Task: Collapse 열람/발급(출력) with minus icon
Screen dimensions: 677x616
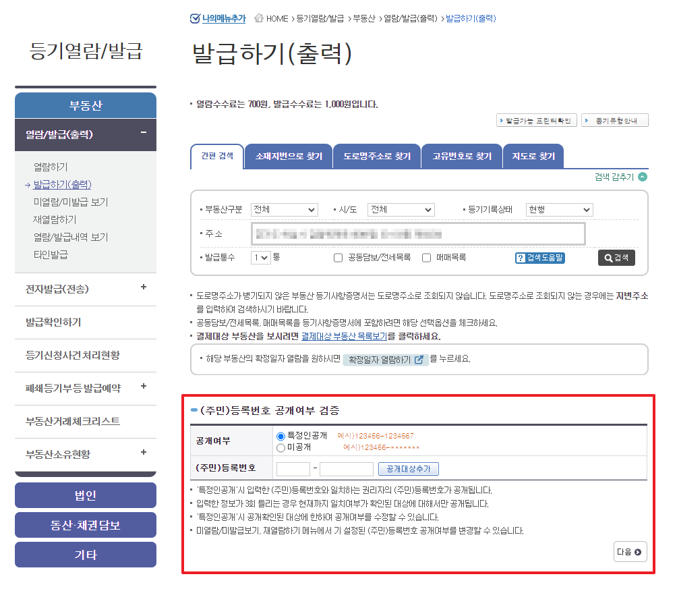Action: 144,133
